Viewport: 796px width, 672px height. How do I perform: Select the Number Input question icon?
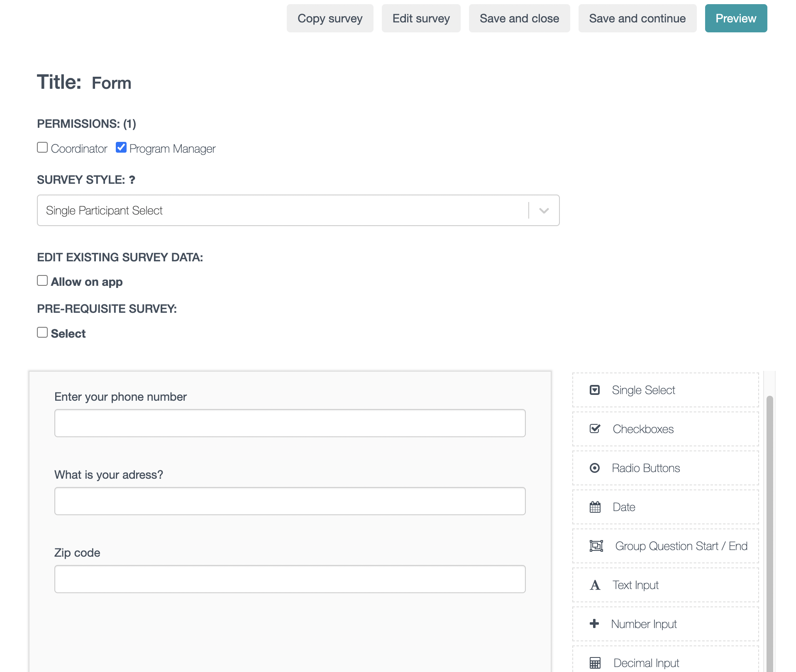[595, 624]
